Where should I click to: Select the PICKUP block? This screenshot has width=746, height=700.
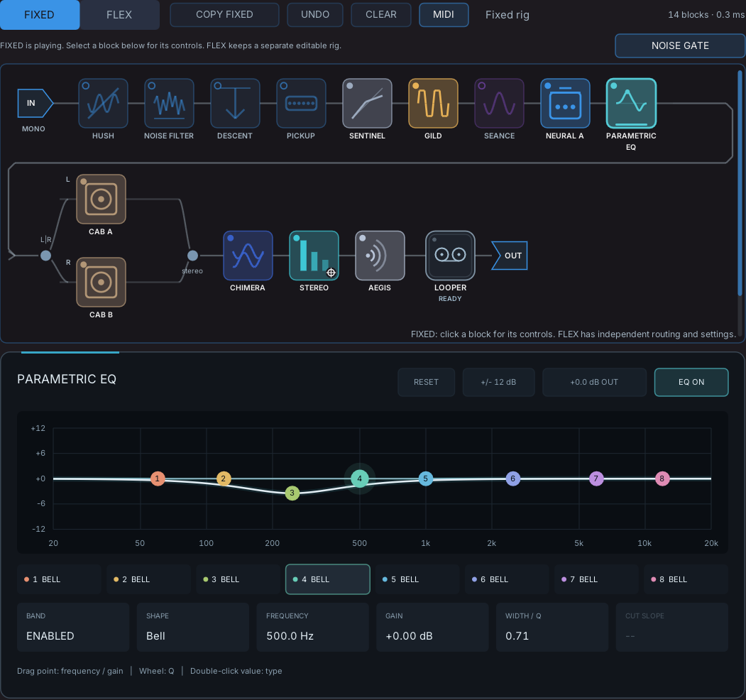coord(301,103)
